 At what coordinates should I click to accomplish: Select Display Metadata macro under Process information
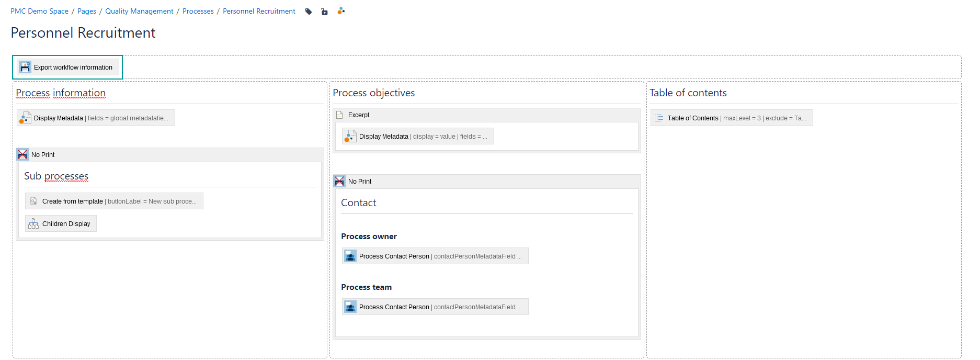point(96,118)
